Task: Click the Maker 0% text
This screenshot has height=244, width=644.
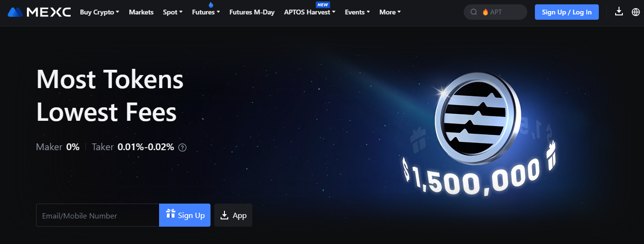Action: point(58,147)
